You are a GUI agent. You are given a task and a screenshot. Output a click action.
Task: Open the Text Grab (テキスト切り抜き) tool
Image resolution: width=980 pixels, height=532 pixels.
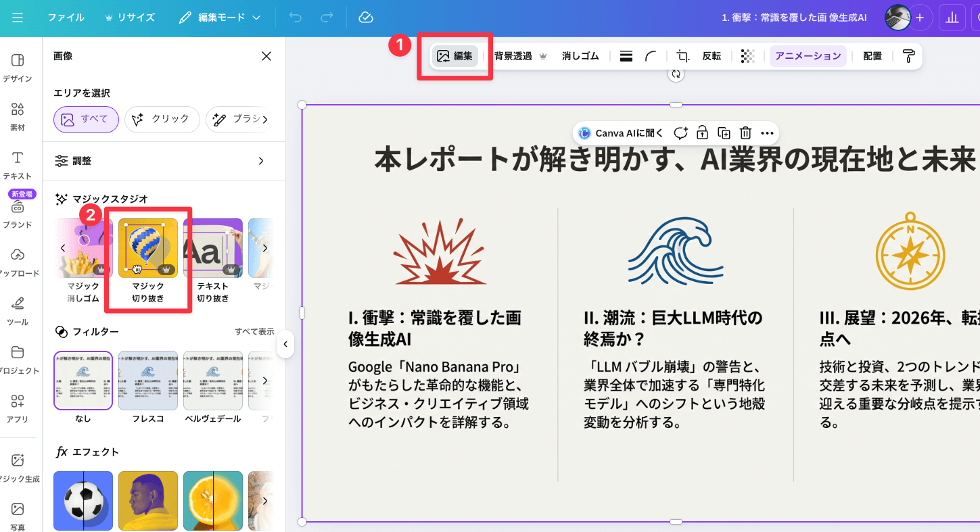(212, 247)
